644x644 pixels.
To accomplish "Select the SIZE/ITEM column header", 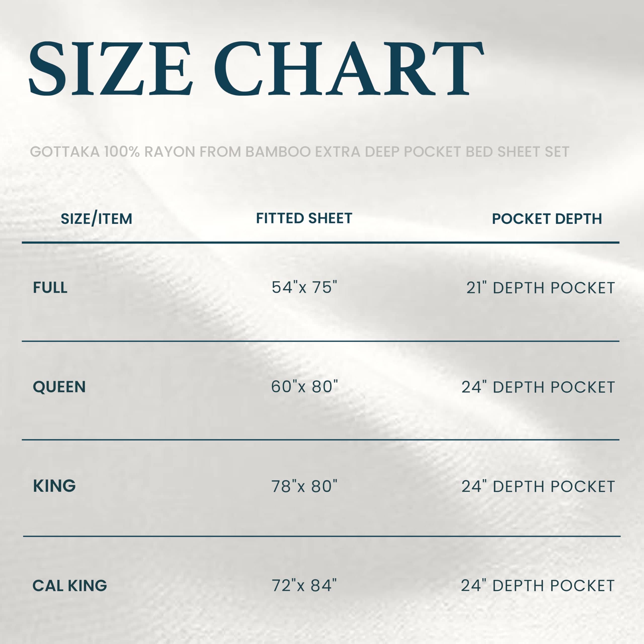I will coord(96,219).
